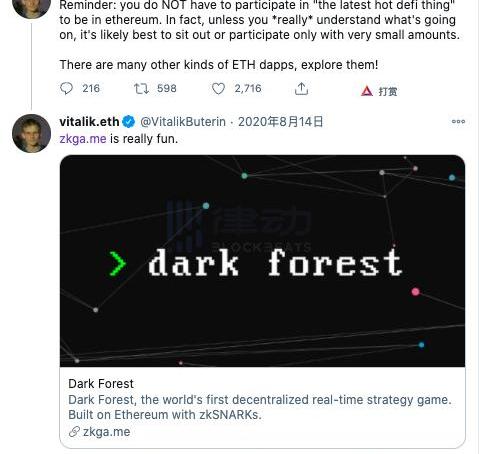Open the dark forest preview image
Screen dimensions: 479x454
click(262, 261)
